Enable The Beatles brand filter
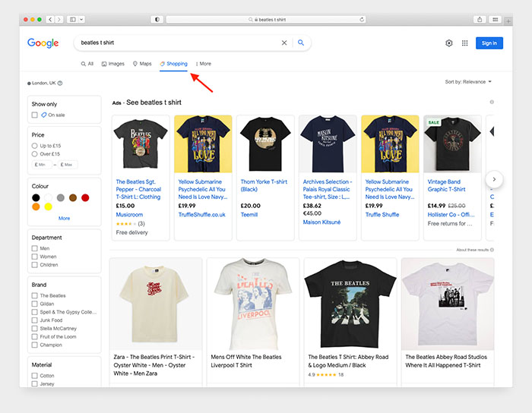 click(x=35, y=295)
